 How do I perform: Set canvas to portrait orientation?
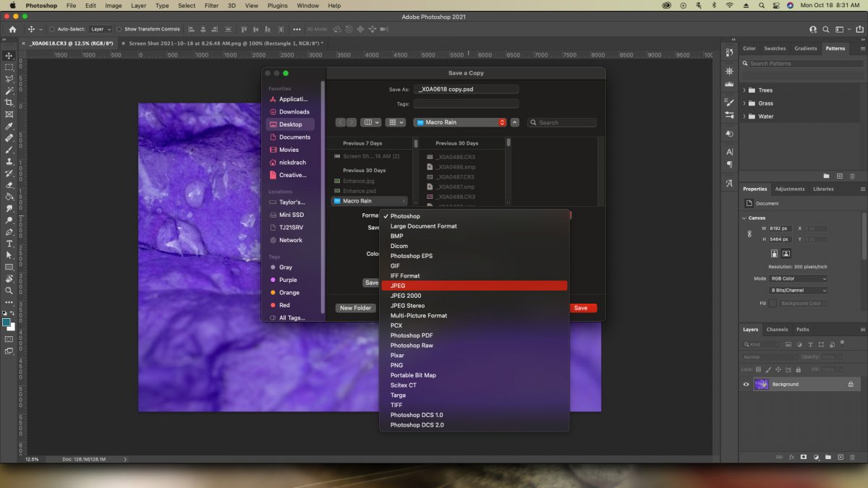774,254
